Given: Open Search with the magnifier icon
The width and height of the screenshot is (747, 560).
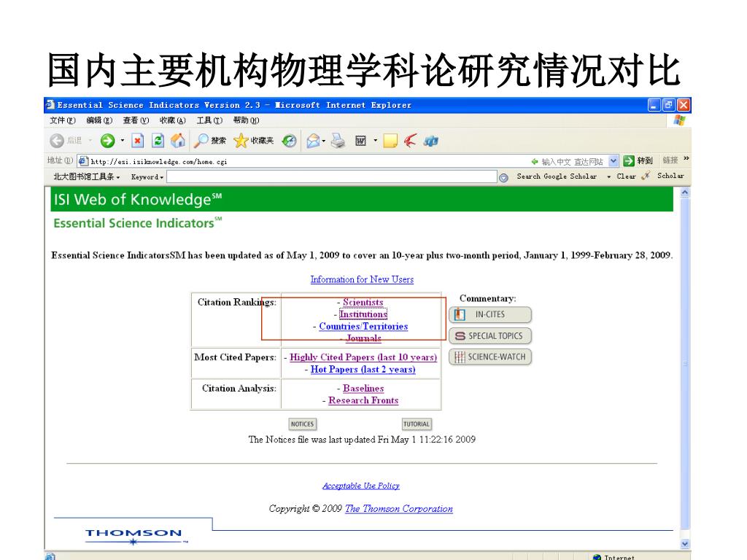Looking at the screenshot, I should [201, 141].
